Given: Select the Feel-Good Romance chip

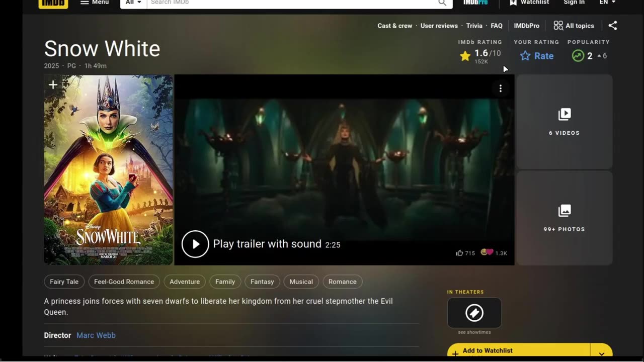Looking at the screenshot, I should click(124, 282).
